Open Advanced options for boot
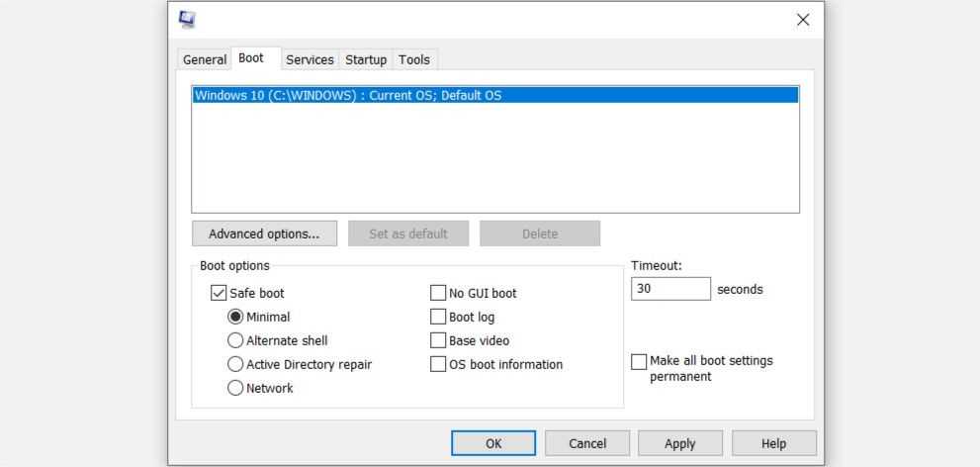The width and height of the screenshot is (980, 467). coord(264,233)
